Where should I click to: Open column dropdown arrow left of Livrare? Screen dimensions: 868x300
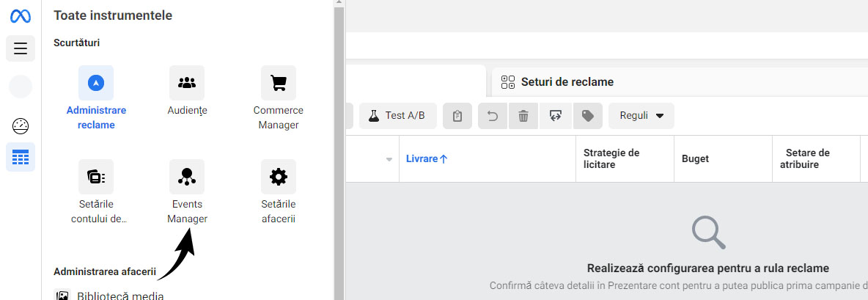coord(389,159)
